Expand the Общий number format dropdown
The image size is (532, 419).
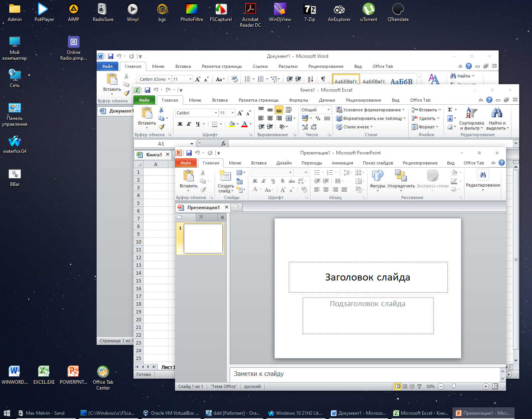(x=328, y=110)
